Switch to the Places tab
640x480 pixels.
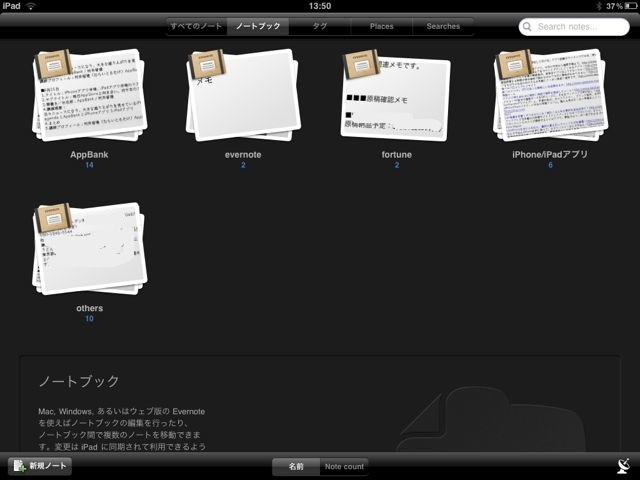click(x=382, y=26)
